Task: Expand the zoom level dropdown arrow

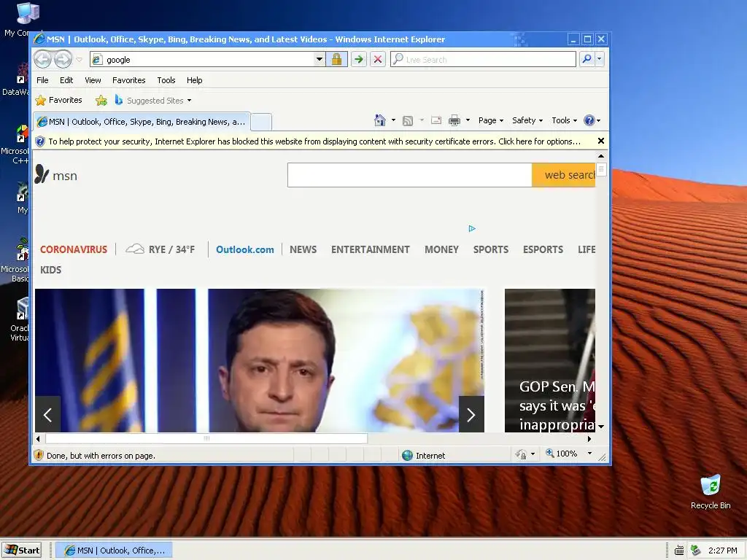Action: coord(589,454)
